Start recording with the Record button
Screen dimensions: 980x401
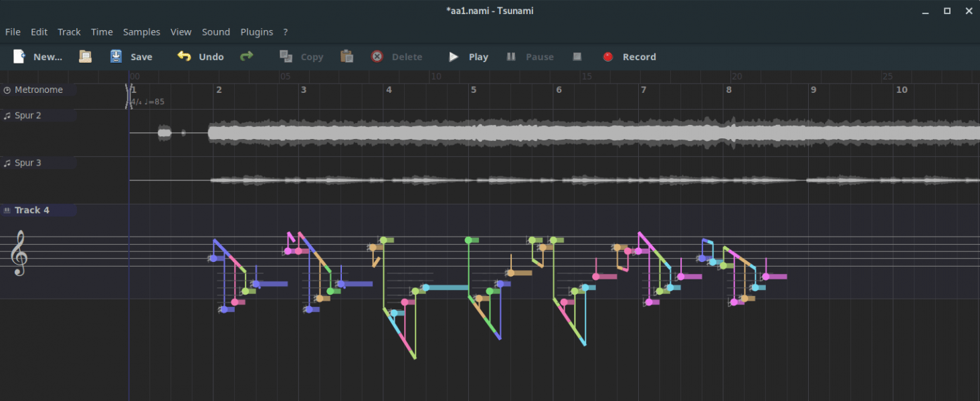629,57
